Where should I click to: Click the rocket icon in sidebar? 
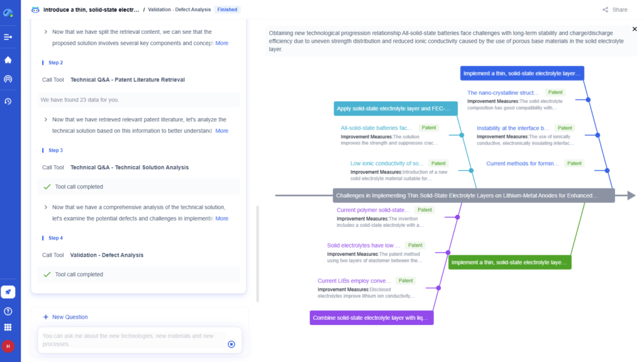click(x=8, y=292)
